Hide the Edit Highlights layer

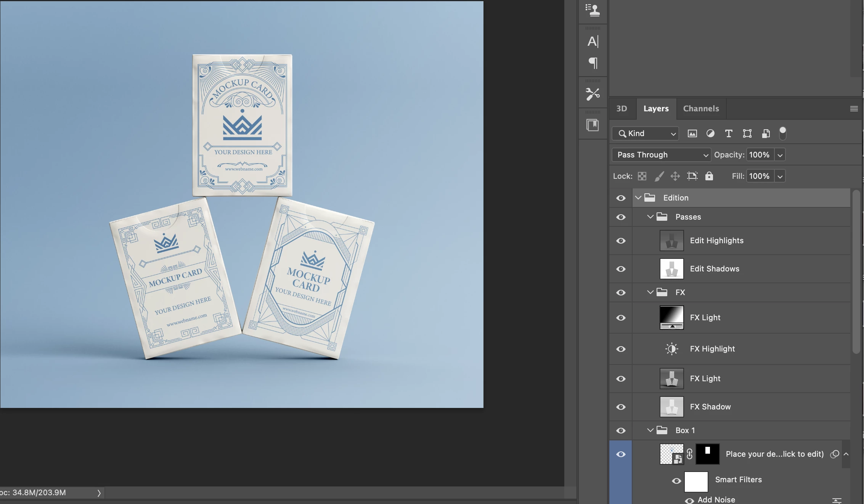(x=621, y=241)
